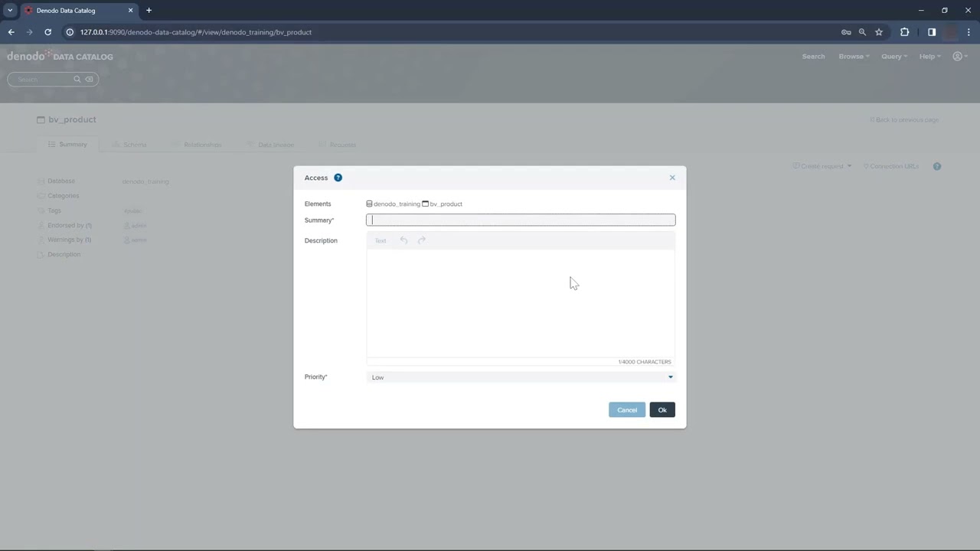Expand the Browse menu

click(x=854, y=57)
